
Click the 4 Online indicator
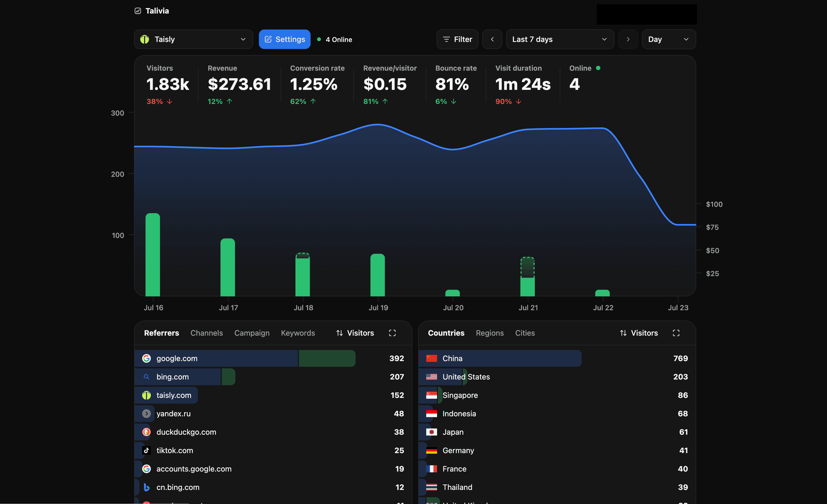[335, 40]
